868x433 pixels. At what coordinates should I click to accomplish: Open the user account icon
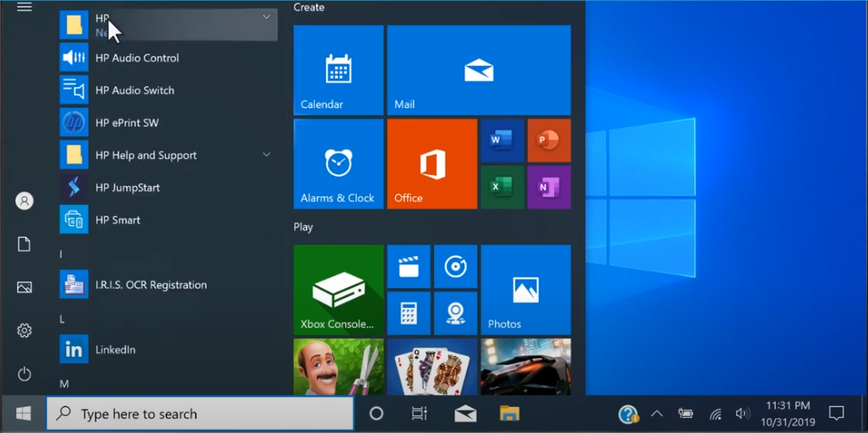(x=25, y=200)
